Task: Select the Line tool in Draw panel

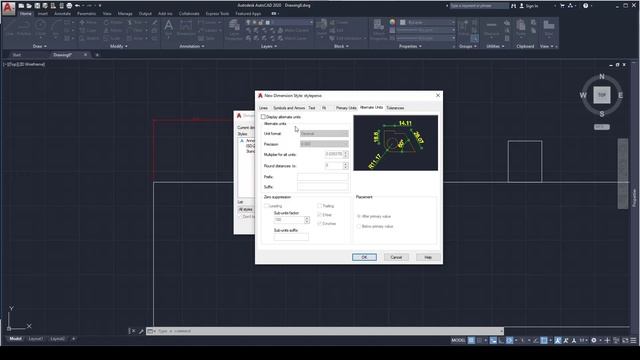Action: pos(9,28)
